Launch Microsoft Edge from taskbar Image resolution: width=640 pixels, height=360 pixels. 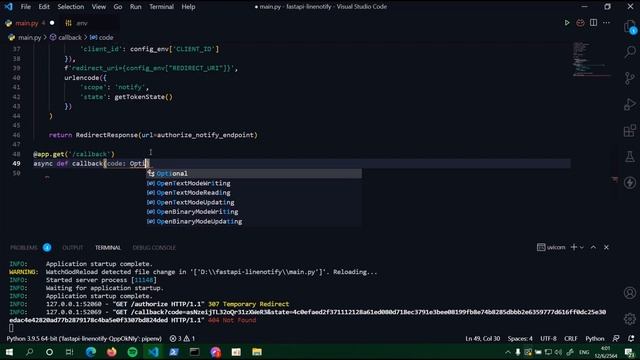(x=91, y=352)
